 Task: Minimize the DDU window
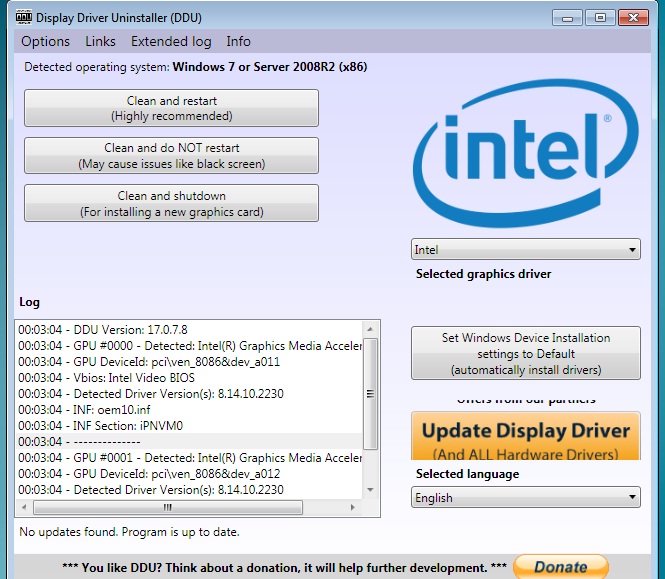click(x=567, y=18)
